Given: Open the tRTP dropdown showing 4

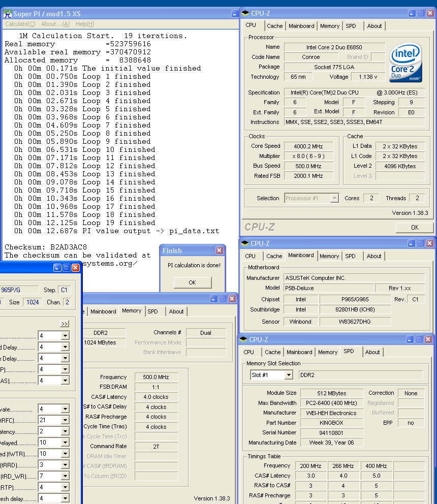Looking at the screenshot, I should (x=53, y=487).
